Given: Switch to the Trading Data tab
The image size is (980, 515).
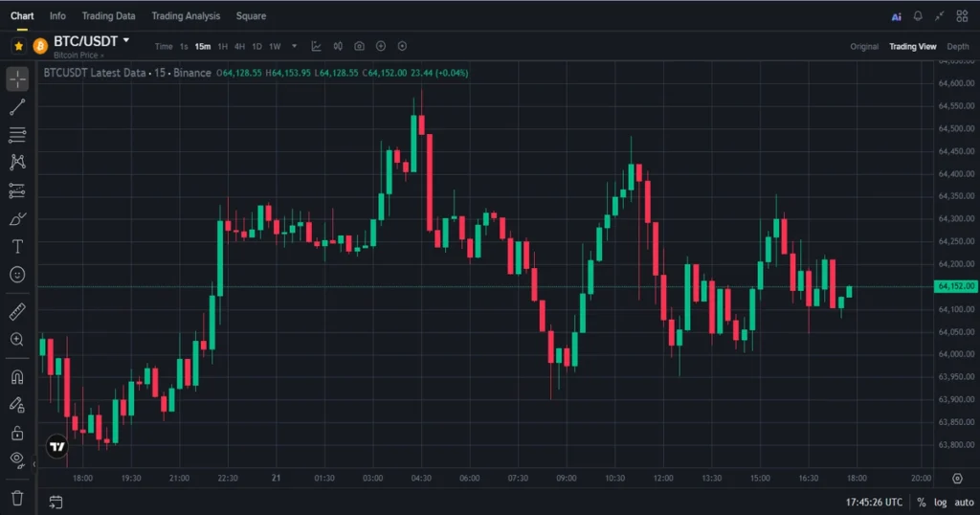Looking at the screenshot, I should pos(108,15).
